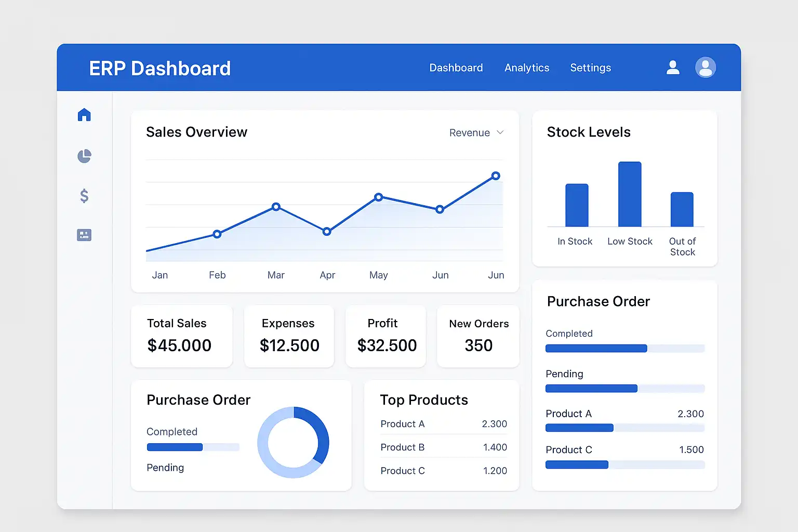This screenshot has width=798, height=532.
Task: Open the dollar sign finance icon
Action: click(84, 196)
